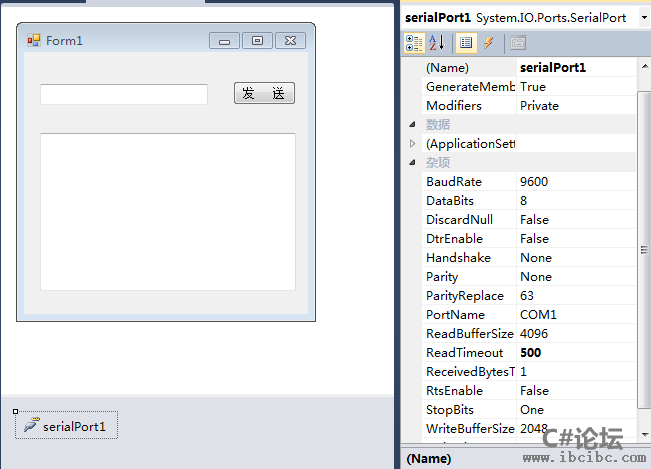Collapse the 数据 property category

411,125
